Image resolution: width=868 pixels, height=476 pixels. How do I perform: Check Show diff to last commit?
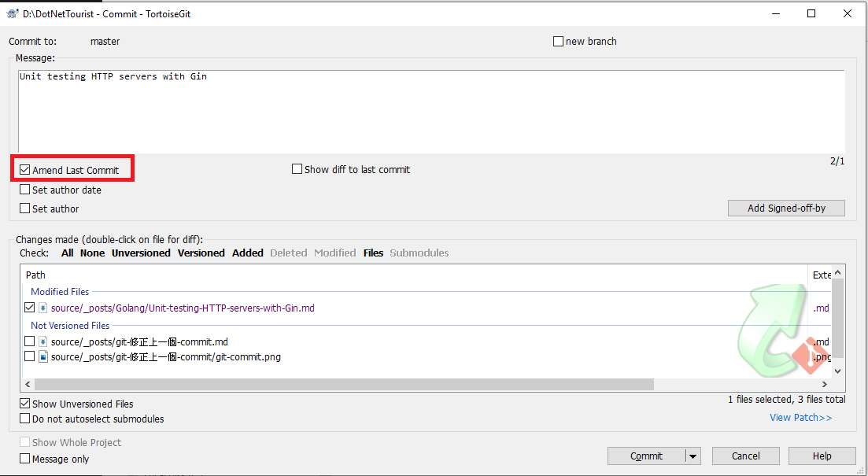(x=297, y=168)
